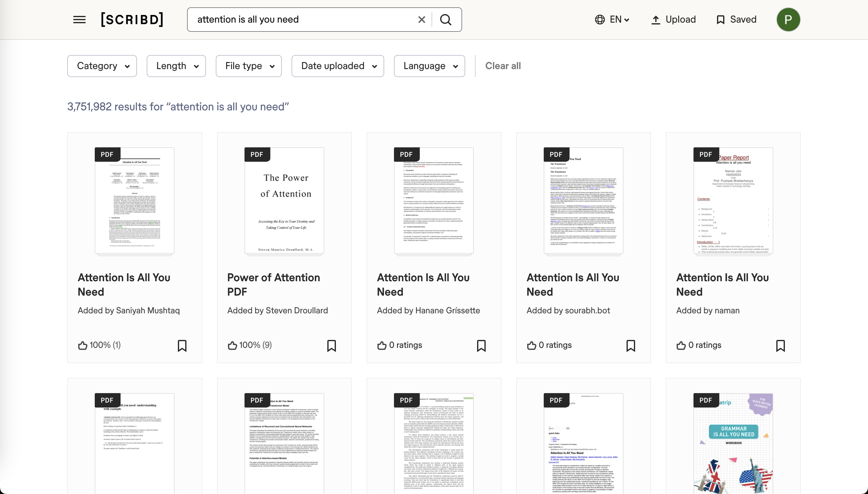This screenshot has width=868, height=494.
Task: Click the Upload button
Action: (674, 20)
